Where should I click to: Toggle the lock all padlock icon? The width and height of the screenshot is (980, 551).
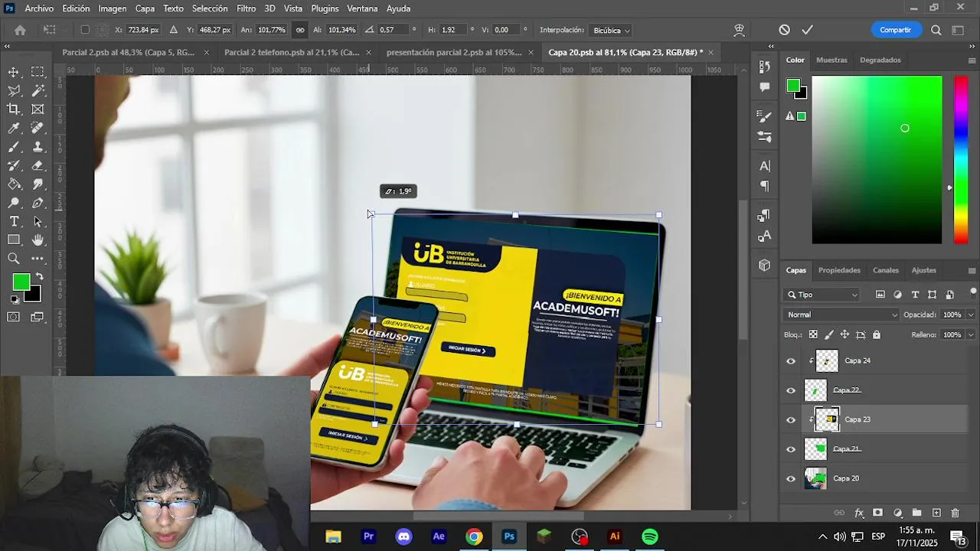pos(877,334)
